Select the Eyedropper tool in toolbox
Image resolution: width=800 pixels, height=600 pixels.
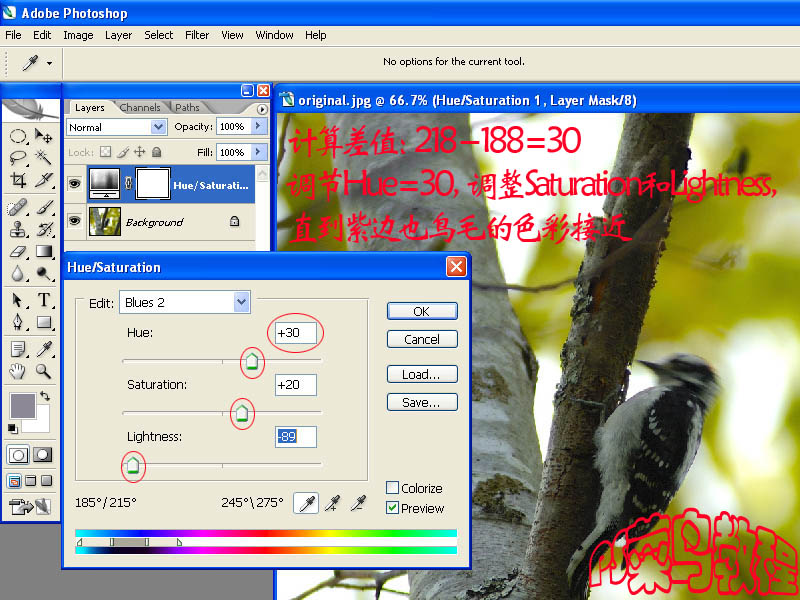[43, 349]
